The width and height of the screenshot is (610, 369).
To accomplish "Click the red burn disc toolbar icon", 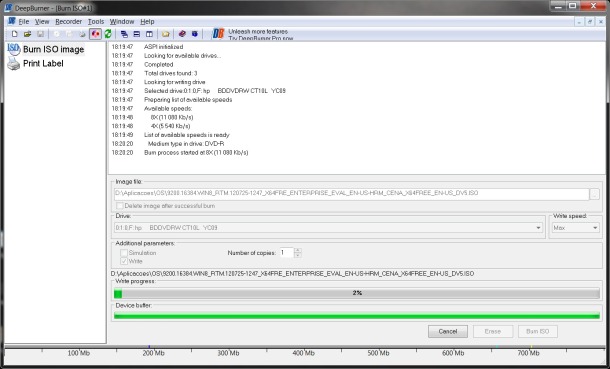I will pos(95,34).
